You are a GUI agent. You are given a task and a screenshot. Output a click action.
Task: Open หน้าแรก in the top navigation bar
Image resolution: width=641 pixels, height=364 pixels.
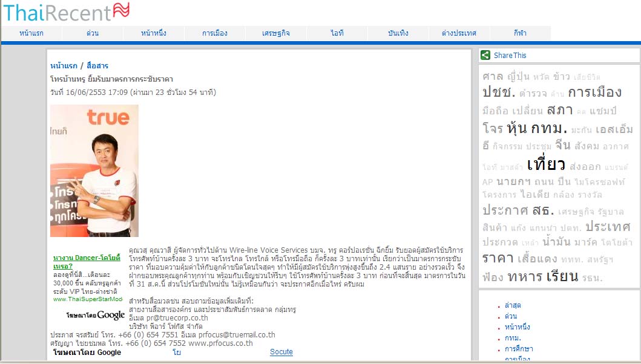pos(31,33)
